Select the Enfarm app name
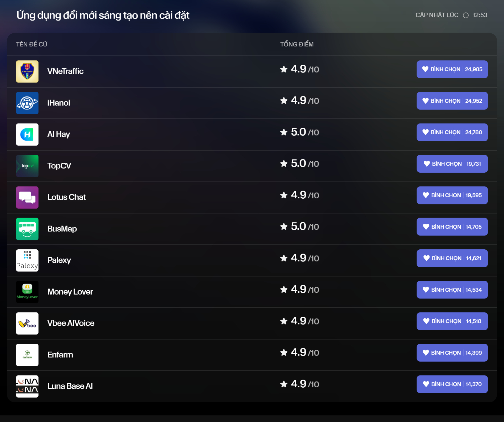Viewport: 504px width, 422px height. (60, 355)
